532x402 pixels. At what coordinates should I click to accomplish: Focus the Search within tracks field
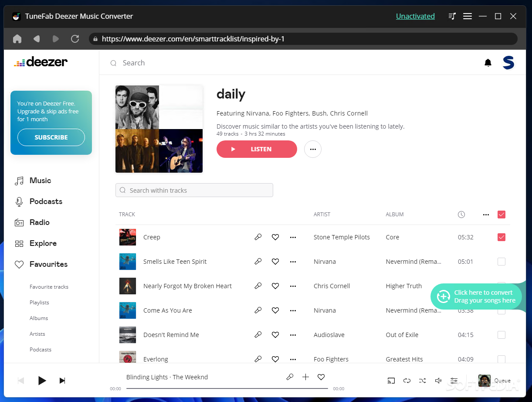click(x=194, y=190)
